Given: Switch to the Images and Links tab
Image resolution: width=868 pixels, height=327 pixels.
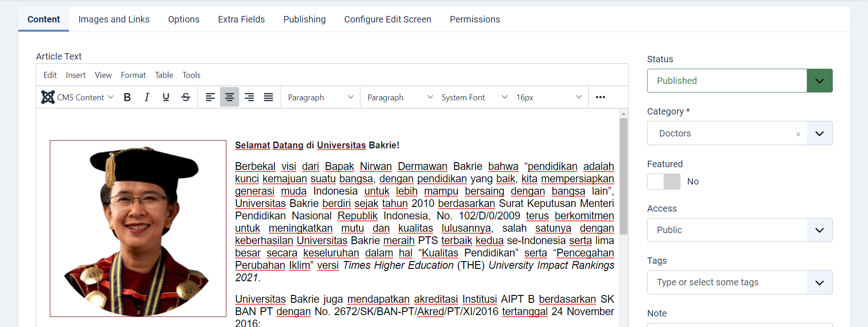Looking at the screenshot, I should click(x=114, y=19).
